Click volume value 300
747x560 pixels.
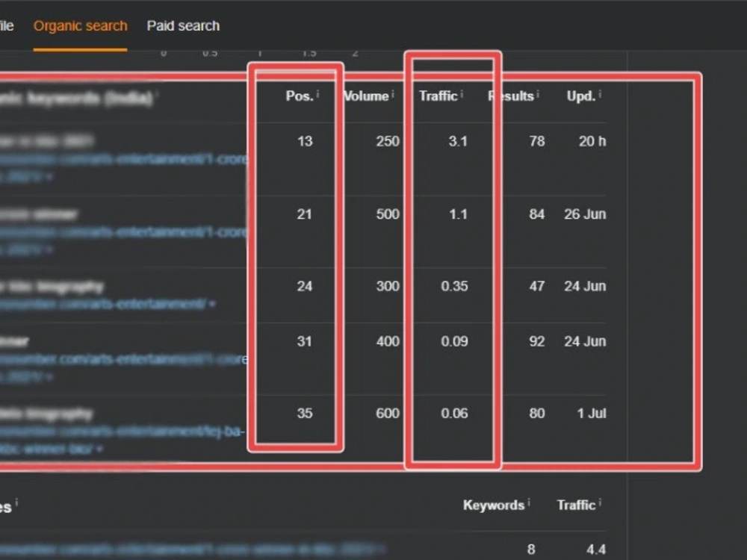388,286
